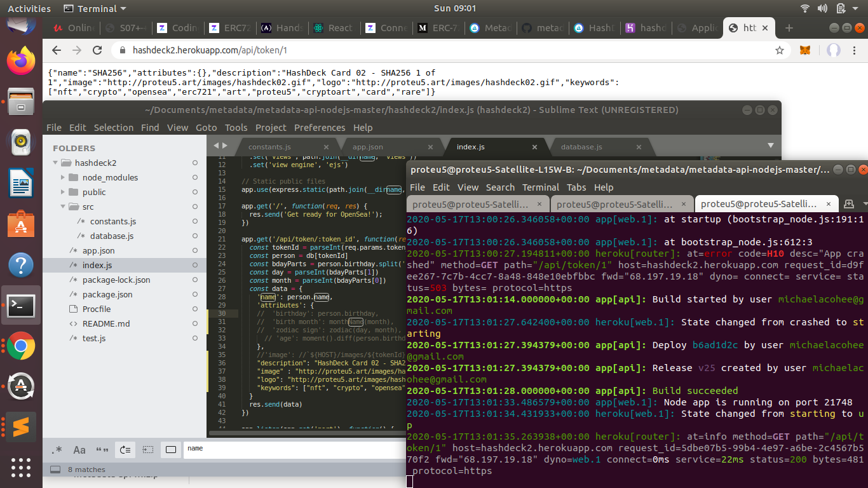Click the new terminal tab icon
868x488 pixels.
(x=848, y=204)
